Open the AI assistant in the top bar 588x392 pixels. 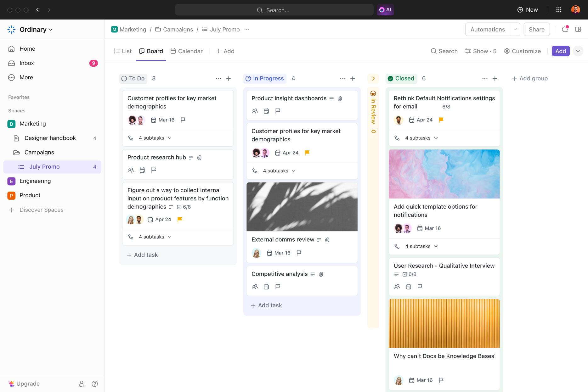[x=385, y=10]
